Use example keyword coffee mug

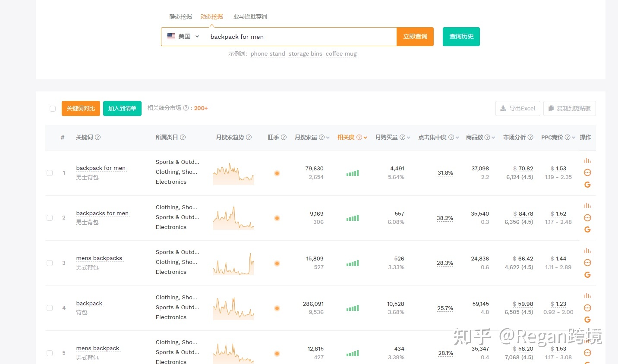pos(341,54)
